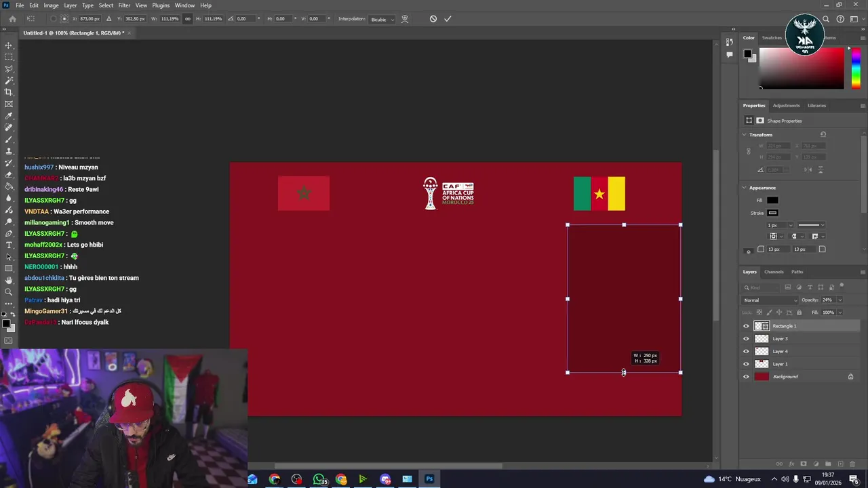Switch to the Adjustments tab
The image size is (868, 488).
coord(786,106)
